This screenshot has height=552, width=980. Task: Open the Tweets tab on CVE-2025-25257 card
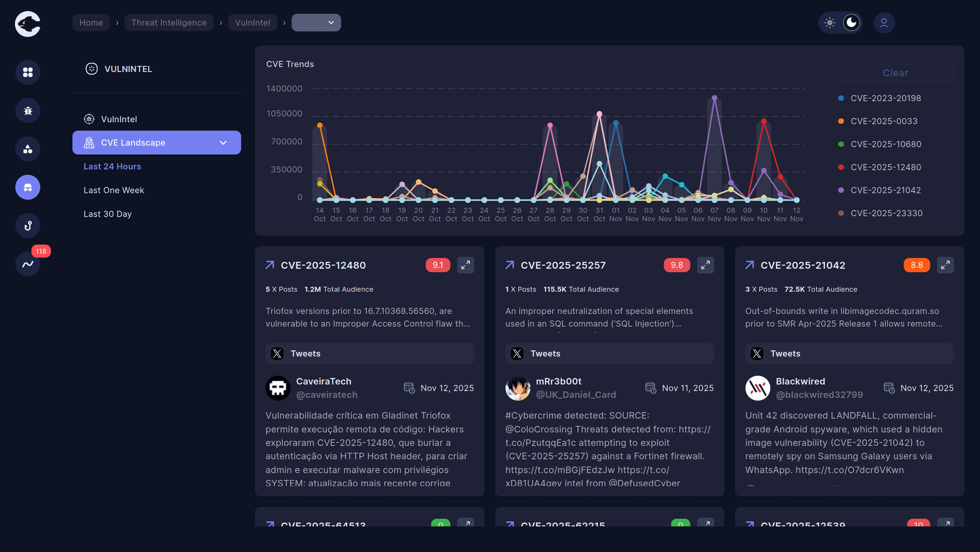pyautogui.click(x=609, y=353)
